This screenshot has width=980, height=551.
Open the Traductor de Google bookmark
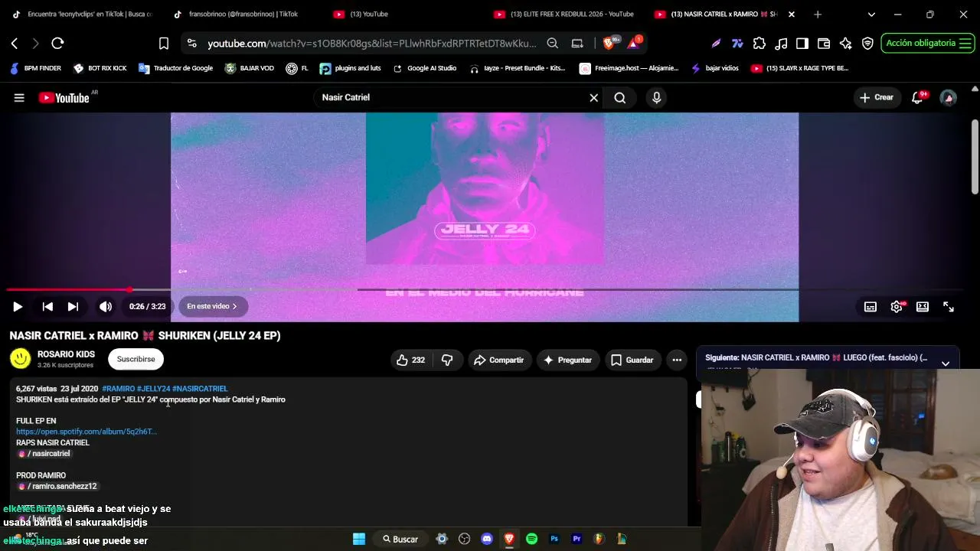[175, 68]
